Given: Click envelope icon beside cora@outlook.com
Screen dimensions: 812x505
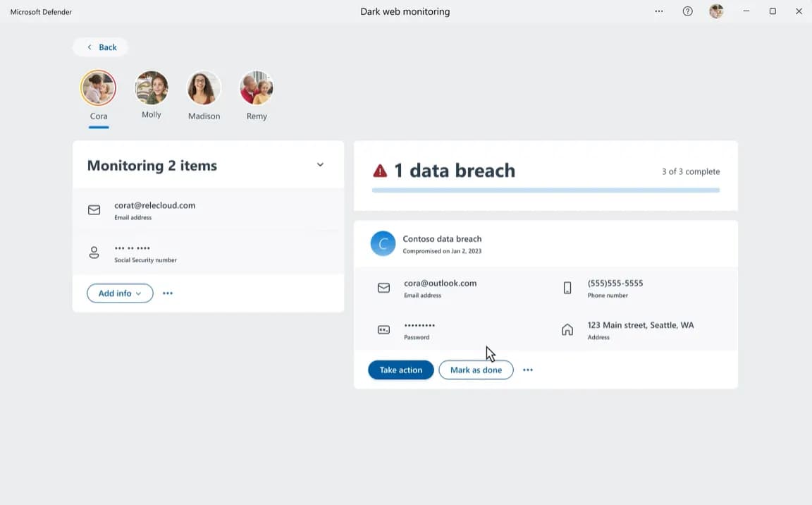Looking at the screenshot, I should point(383,288).
